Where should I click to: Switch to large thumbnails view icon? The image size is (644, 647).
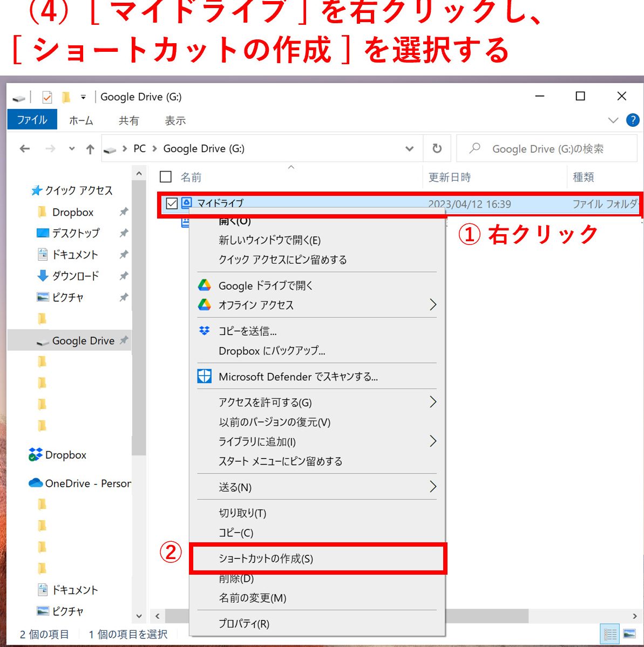(x=629, y=634)
